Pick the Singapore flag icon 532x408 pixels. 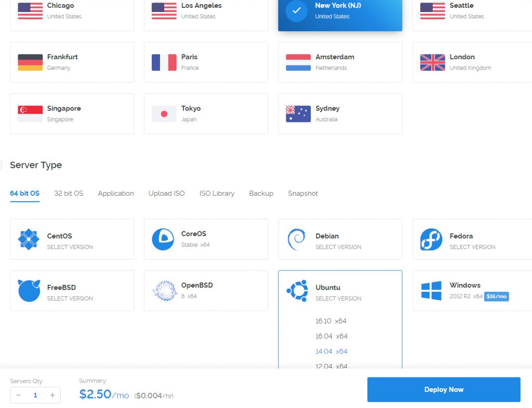pyautogui.click(x=30, y=114)
